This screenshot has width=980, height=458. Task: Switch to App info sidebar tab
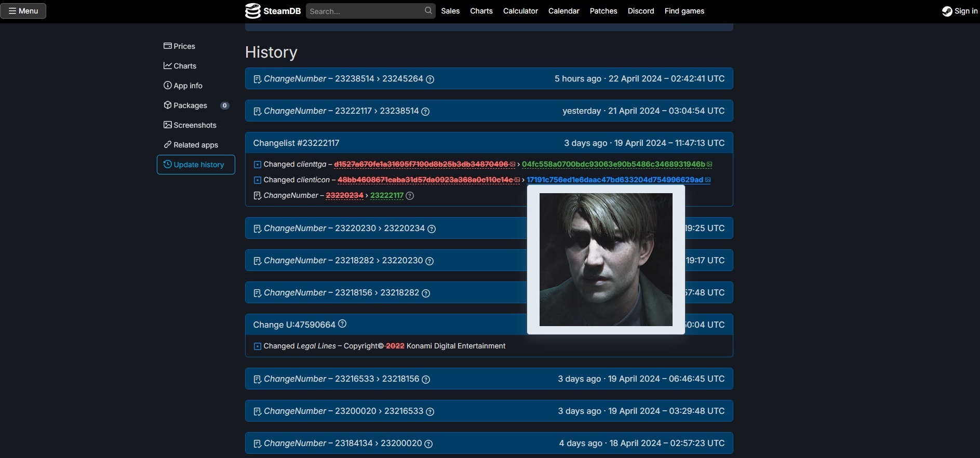[196, 86]
